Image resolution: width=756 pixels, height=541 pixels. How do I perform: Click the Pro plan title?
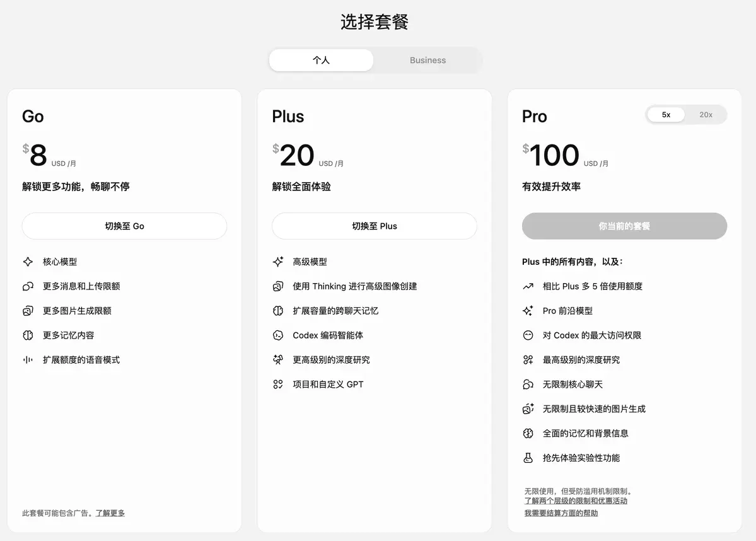pyautogui.click(x=534, y=117)
